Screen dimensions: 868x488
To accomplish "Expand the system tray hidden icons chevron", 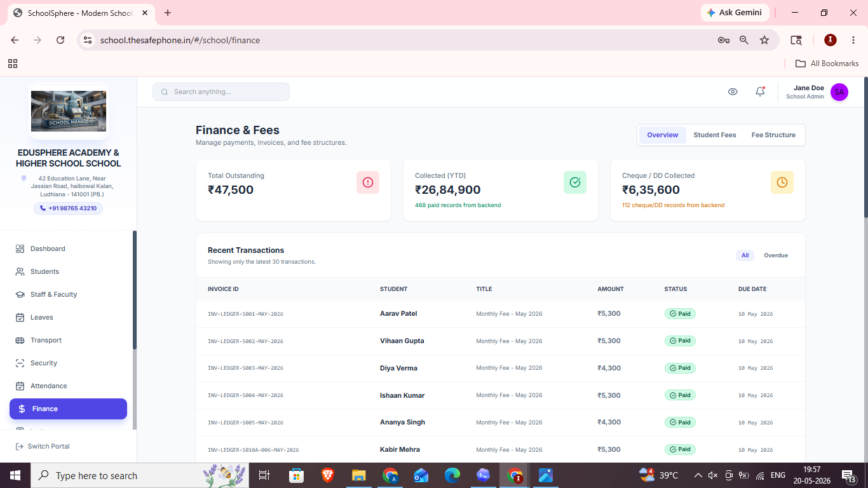I will [x=698, y=475].
